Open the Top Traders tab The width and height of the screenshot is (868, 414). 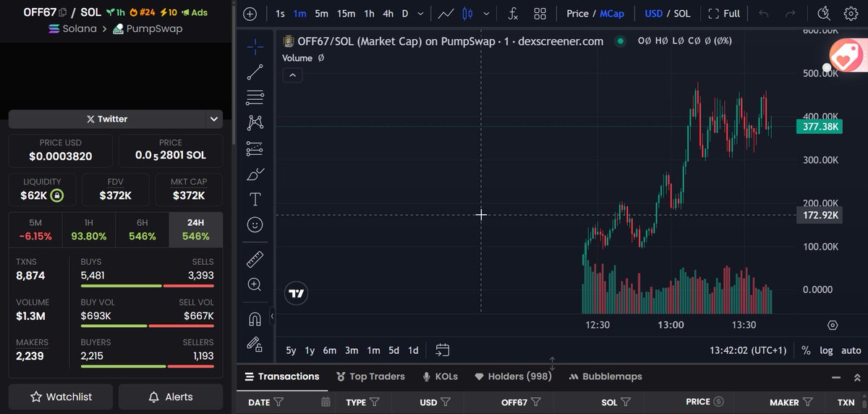click(370, 376)
